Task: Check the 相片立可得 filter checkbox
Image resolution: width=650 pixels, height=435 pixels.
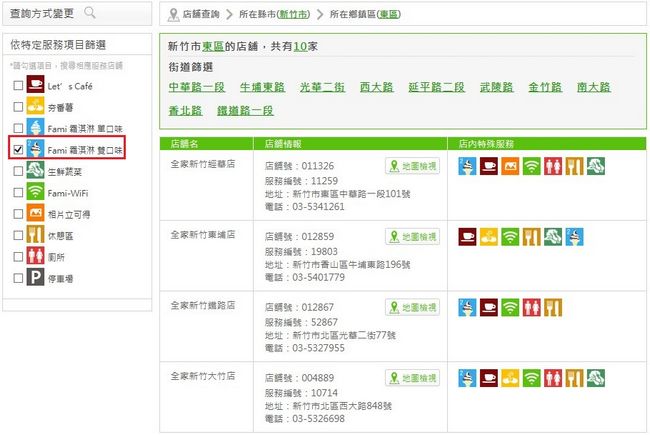Action: [x=18, y=214]
